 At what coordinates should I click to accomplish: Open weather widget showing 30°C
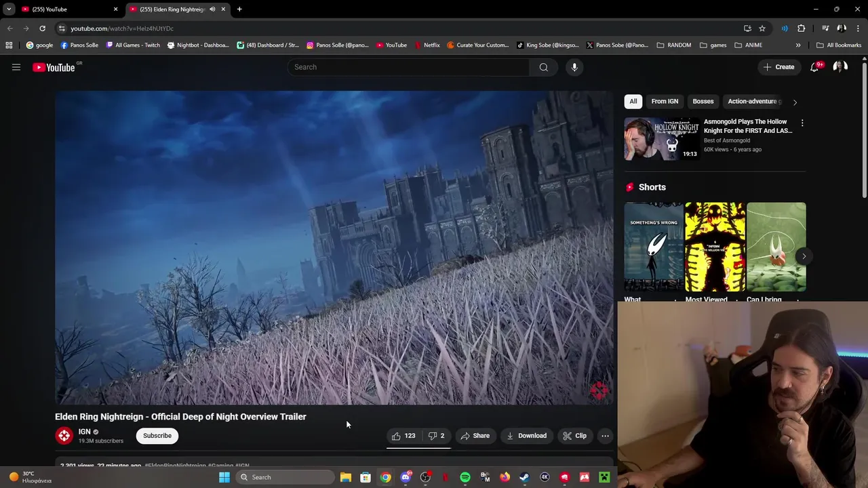click(29, 477)
